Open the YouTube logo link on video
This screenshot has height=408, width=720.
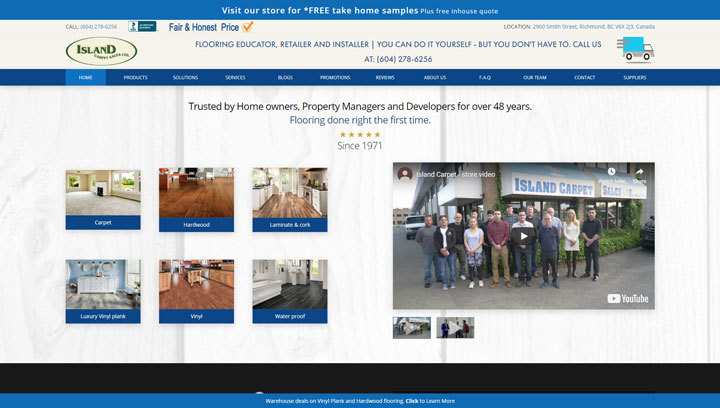[627, 298]
